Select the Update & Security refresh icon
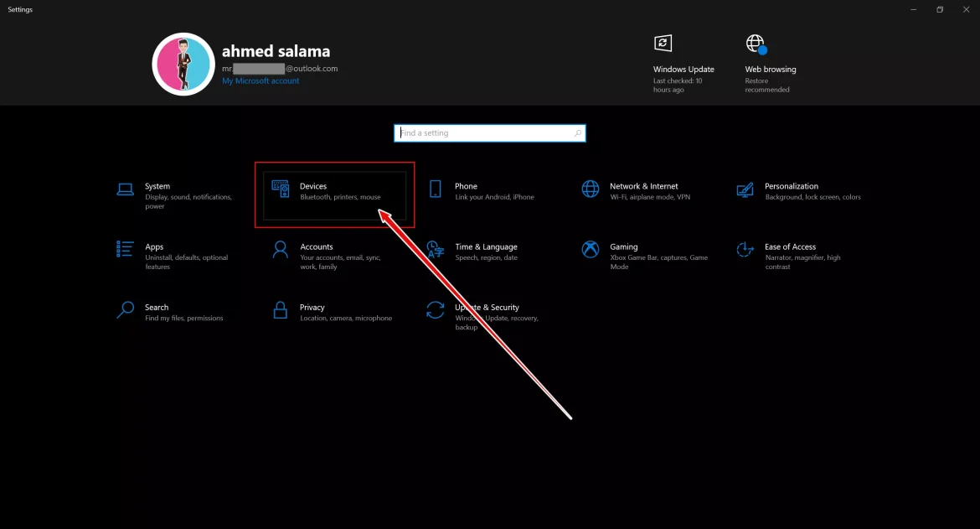 pyautogui.click(x=435, y=310)
